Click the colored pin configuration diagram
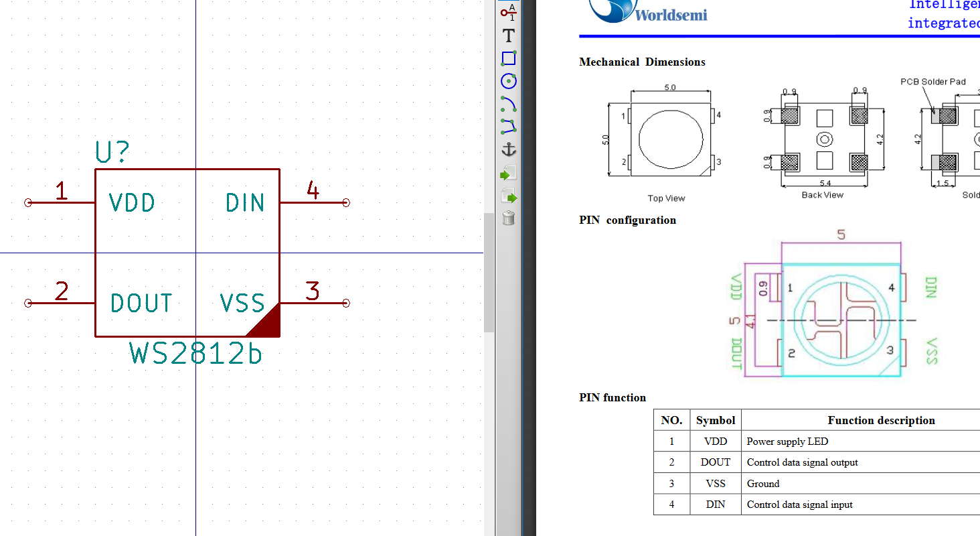The height and width of the screenshot is (536, 980). pyautogui.click(x=835, y=303)
